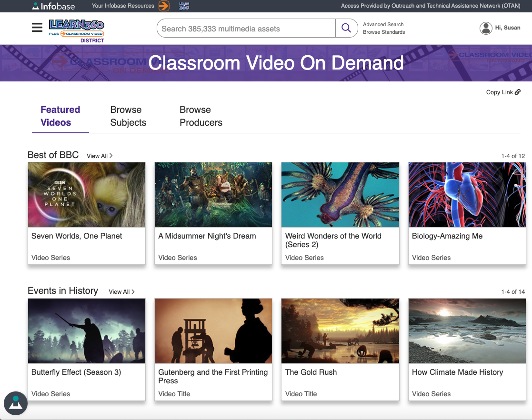The image size is (532, 420).
Task: Select the Biology-Amazing Me series card
Action: pos(467,194)
